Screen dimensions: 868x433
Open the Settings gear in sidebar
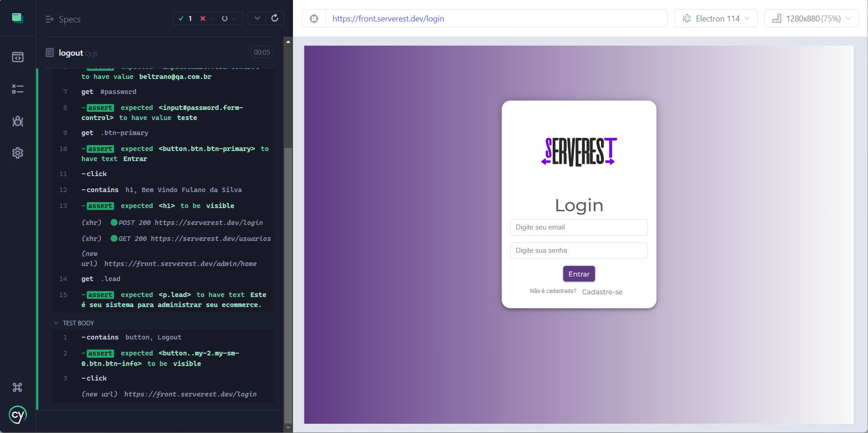pos(17,153)
